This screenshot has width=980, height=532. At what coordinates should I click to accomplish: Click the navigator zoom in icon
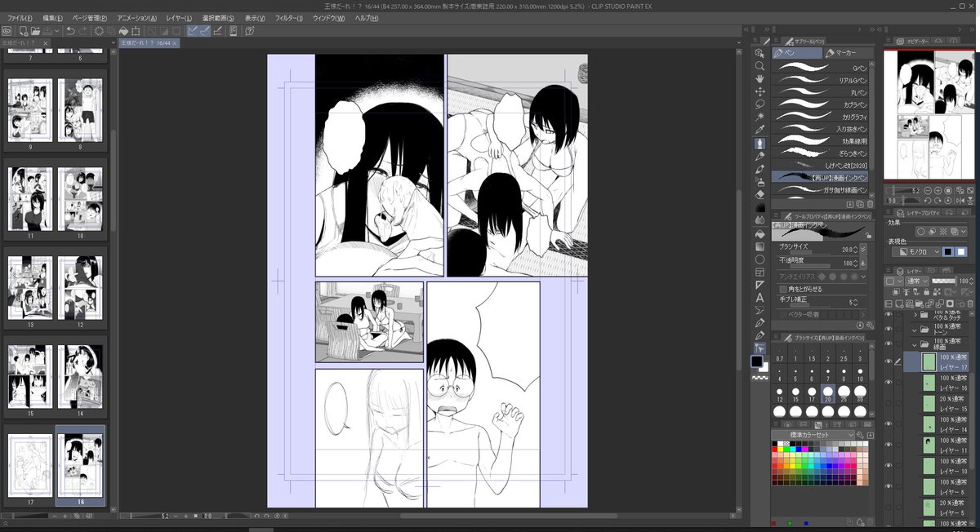(x=938, y=190)
